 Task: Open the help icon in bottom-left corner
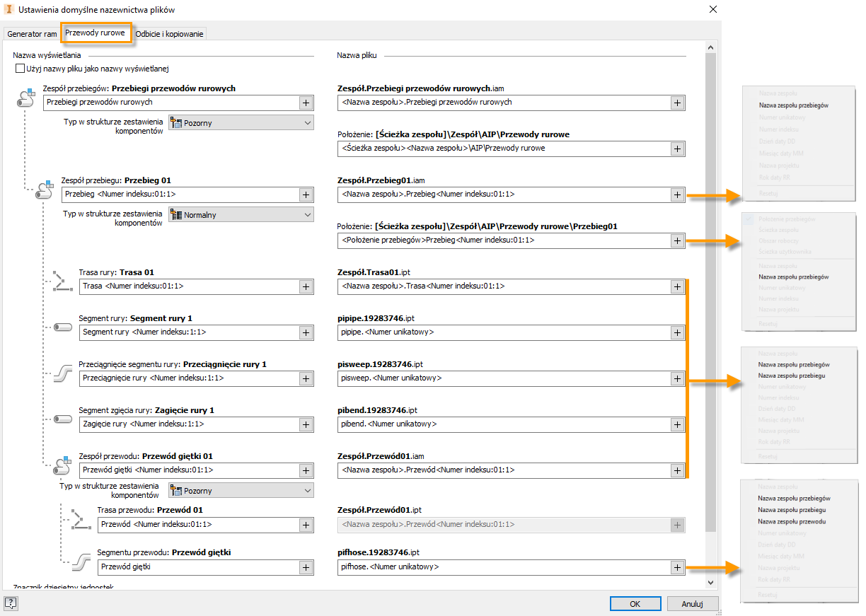click(11, 603)
